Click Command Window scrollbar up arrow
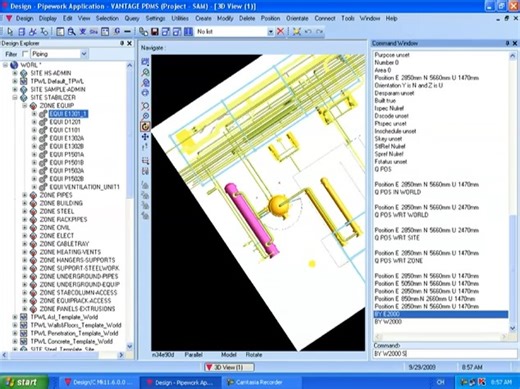Image resolution: width=520 pixels, height=389 pixels. [x=513, y=56]
